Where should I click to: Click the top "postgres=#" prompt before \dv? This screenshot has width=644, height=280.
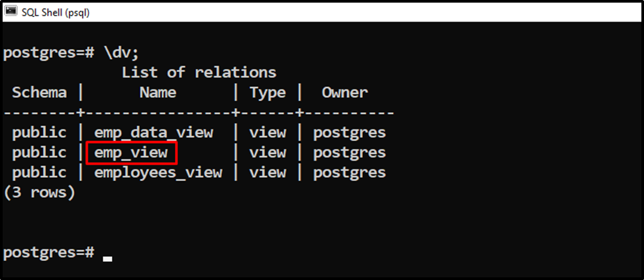48,52
